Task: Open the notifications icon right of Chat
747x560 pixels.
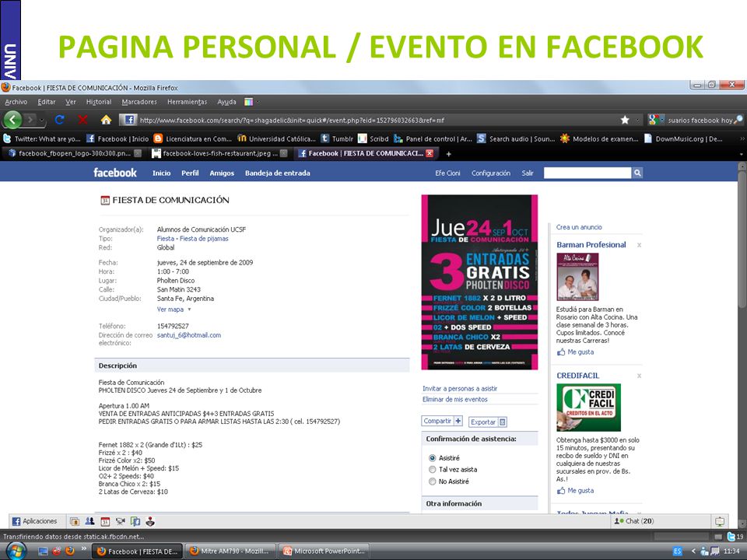Action: click(719, 521)
